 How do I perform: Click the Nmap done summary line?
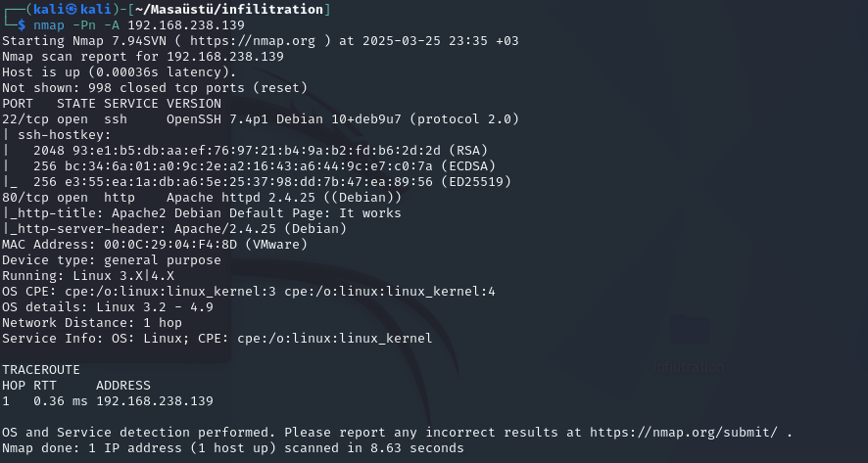point(232,448)
